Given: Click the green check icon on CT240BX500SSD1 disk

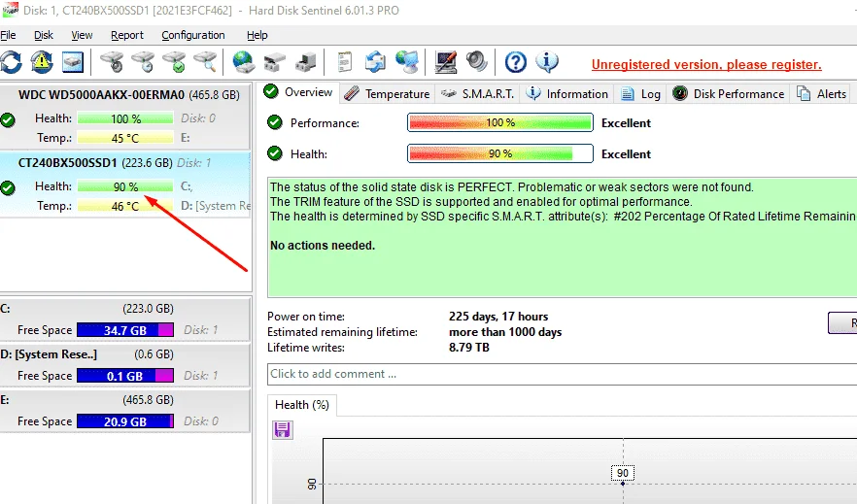Looking at the screenshot, I should tap(8, 187).
